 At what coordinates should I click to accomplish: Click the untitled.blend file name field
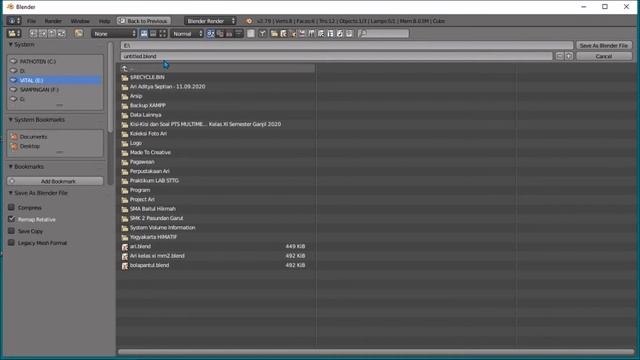click(336, 56)
